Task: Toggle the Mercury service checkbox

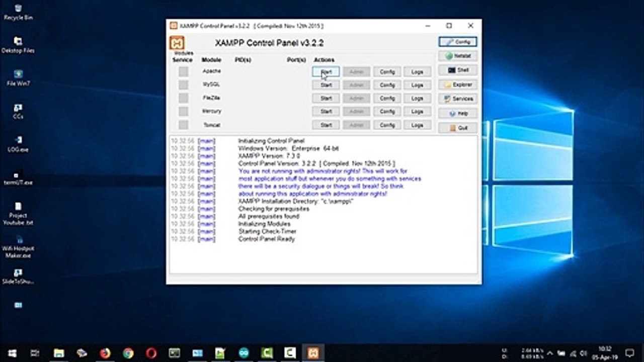Action: coord(183,111)
